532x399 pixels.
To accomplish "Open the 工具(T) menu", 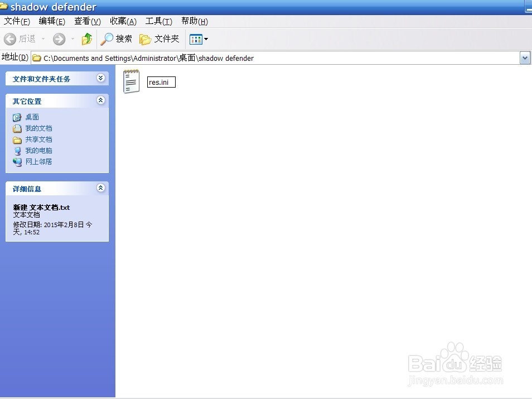I will point(159,21).
